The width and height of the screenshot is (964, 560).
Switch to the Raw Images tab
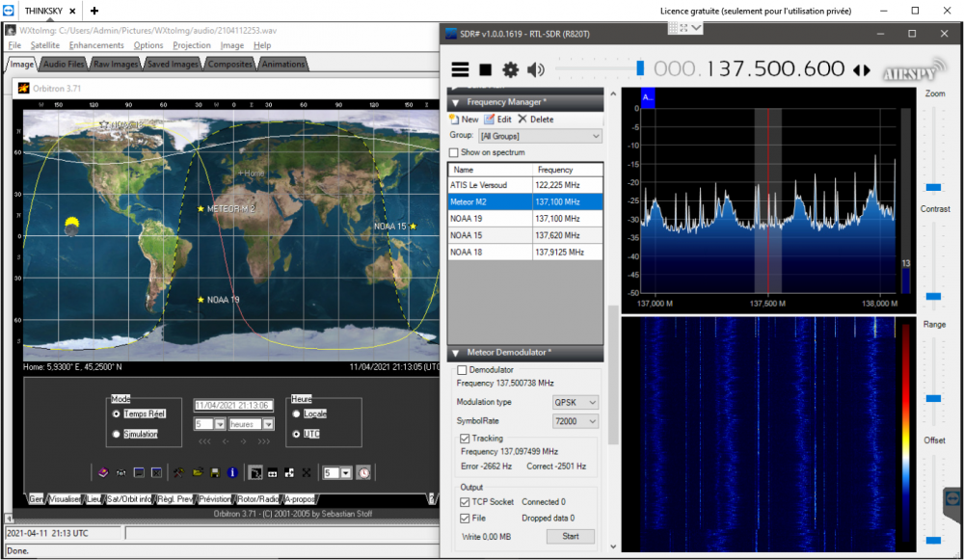(116, 64)
